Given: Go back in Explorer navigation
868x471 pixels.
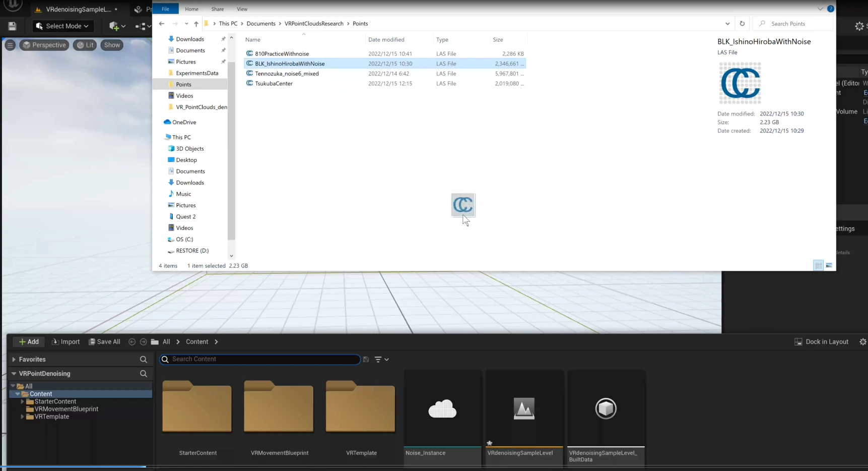Looking at the screenshot, I should (x=161, y=24).
